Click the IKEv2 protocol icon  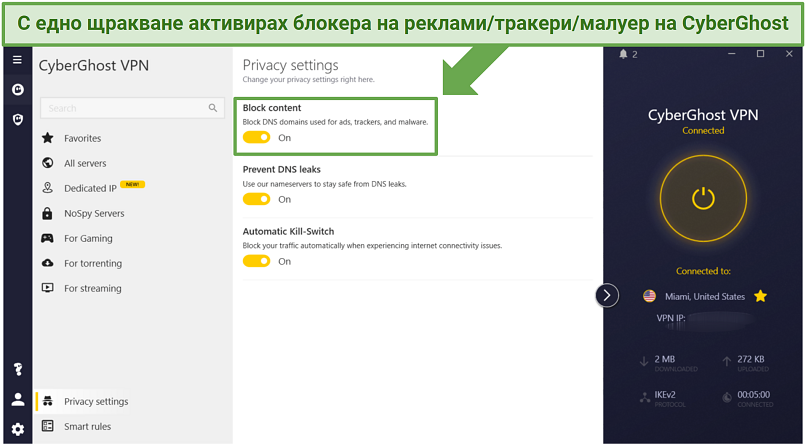pyautogui.click(x=645, y=397)
